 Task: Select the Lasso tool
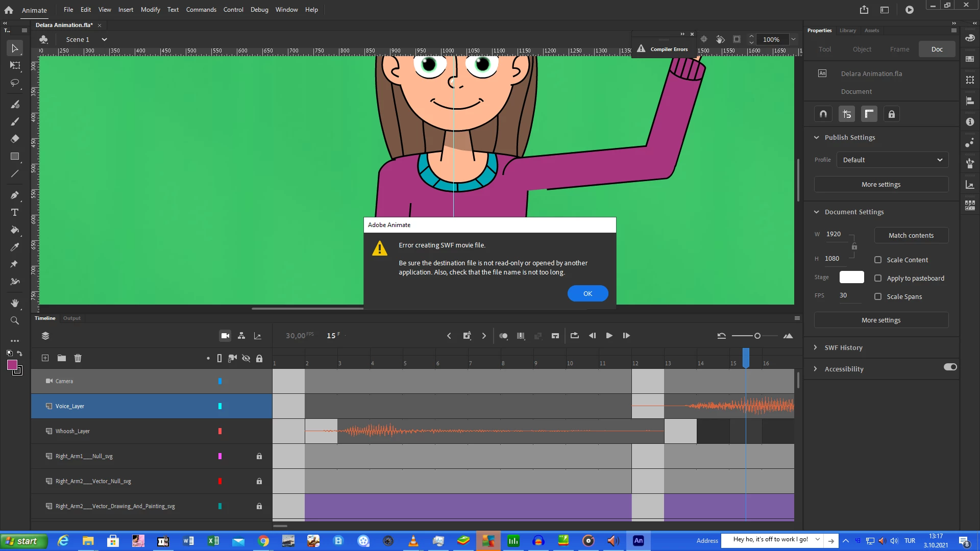pos(15,83)
